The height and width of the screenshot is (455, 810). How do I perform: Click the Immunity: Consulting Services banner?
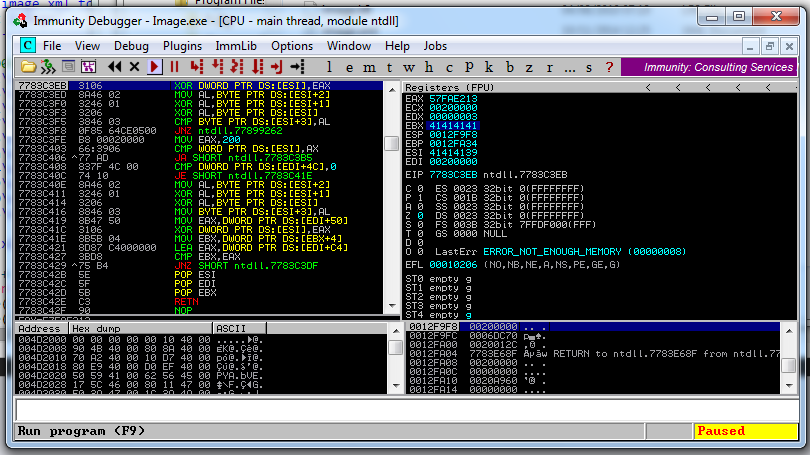pos(710,67)
